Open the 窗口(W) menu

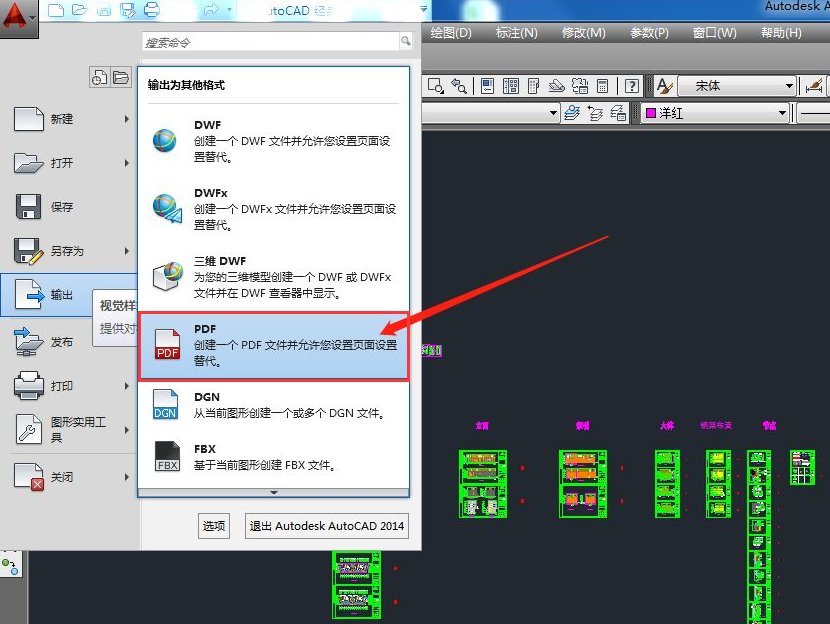715,33
